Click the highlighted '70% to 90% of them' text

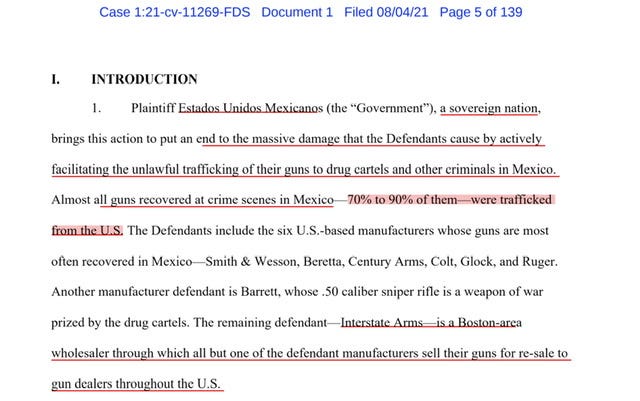click(402, 200)
